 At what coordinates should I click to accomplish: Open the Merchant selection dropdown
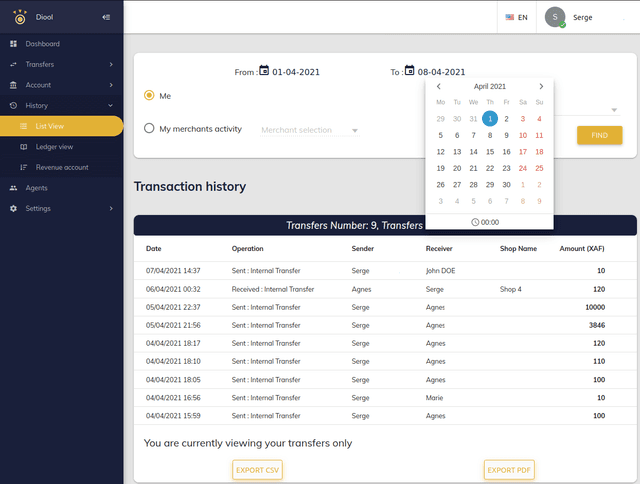point(309,130)
